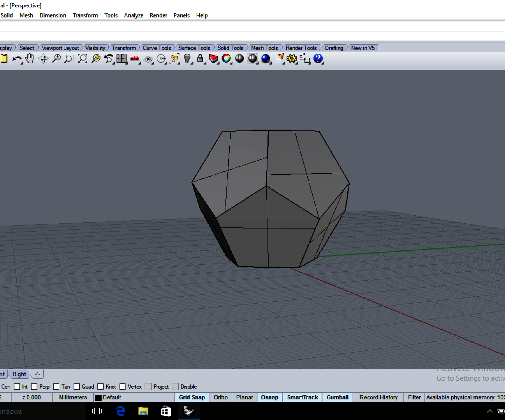Switch to the Solid Tools tab
Image resolution: width=505 pixels, height=420 pixels.
(x=231, y=47)
